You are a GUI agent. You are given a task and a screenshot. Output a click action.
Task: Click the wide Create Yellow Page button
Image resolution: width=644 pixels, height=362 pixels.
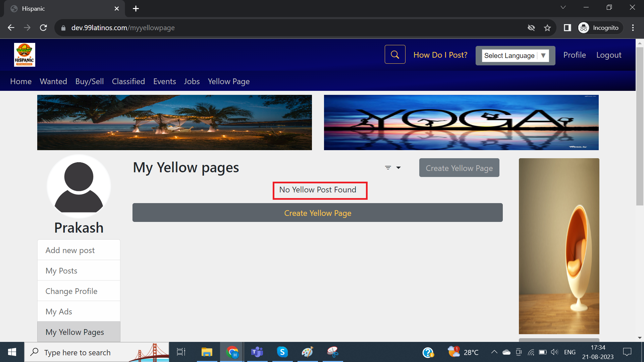pyautogui.click(x=317, y=213)
